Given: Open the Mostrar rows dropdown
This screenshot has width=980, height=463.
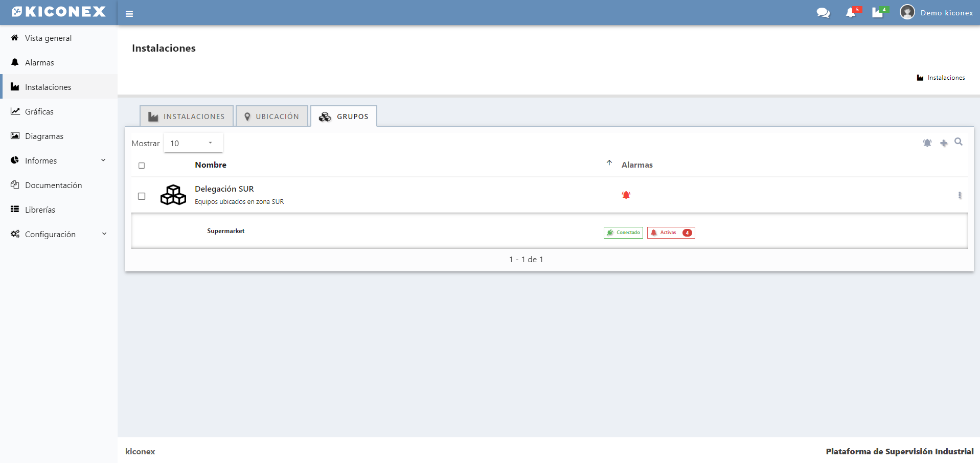Looking at the screenshot, I should click(x=193, y=143).
